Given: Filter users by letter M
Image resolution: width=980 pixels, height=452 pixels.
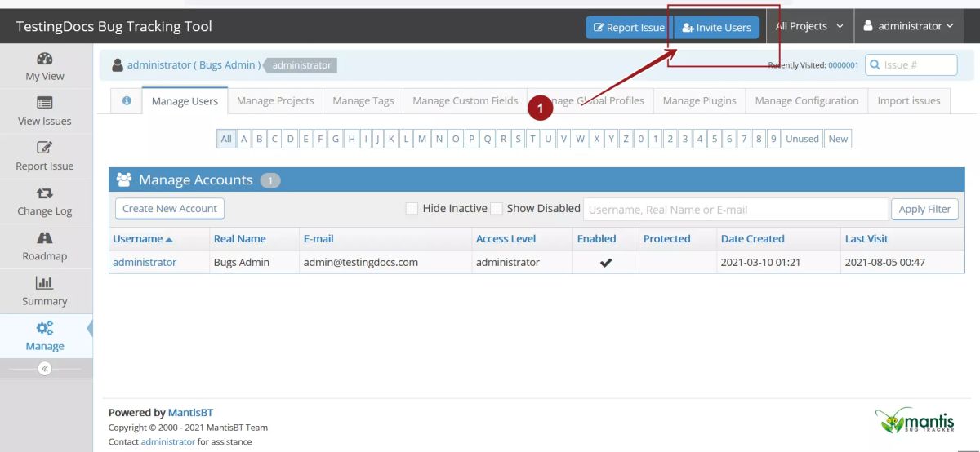Looking at the screenshot, I should (x=422, y=139).
